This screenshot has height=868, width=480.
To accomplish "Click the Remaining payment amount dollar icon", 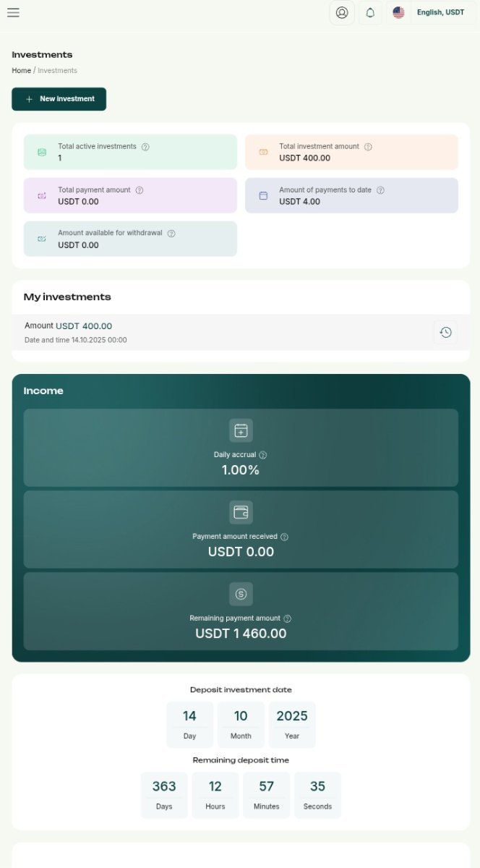I will tap(241, 594).
